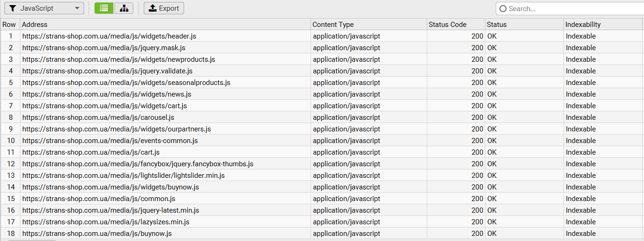
Task: Click the Export upload arrow icon
Action: pyautogui.click(x=153, y=8)
